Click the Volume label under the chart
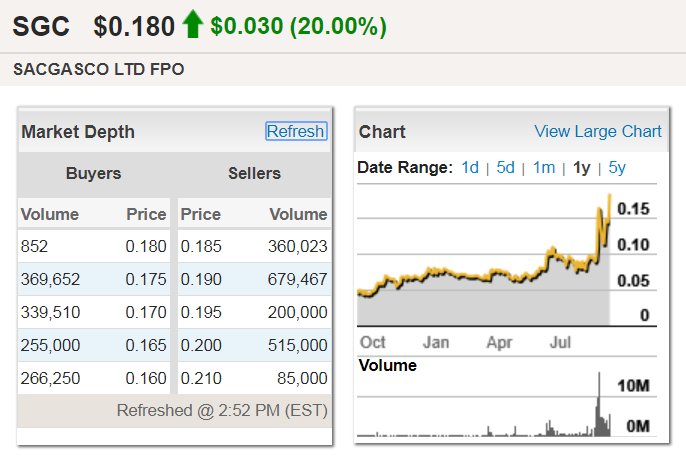 pyautogui.click(x=388, y=365)
